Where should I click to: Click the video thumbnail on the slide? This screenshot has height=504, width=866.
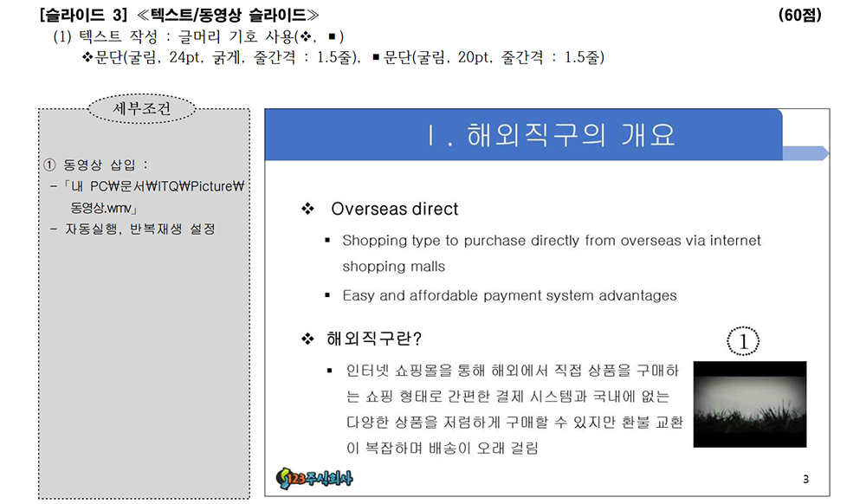coord(749,404)
